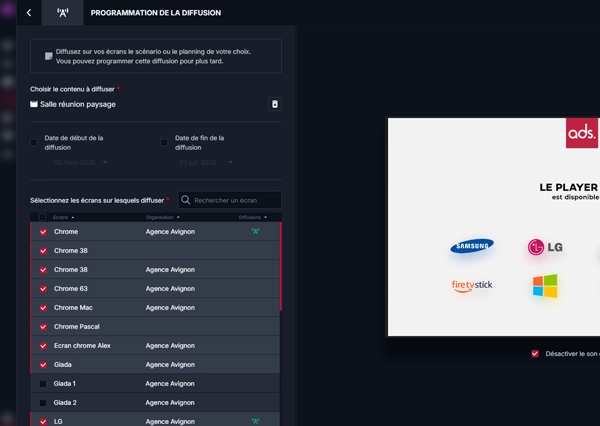Sort by the Écrans column header
Screen dimensions: 600x426
click(64, 217)
